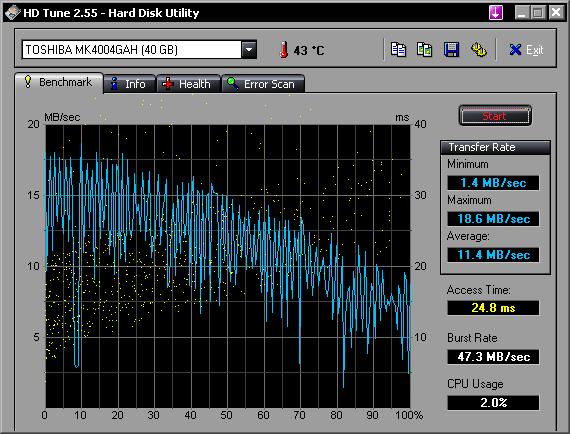This screenshot has width=570, height=434.
Task: Click the Average transfer rate value
Action: [x=493, y=254]
